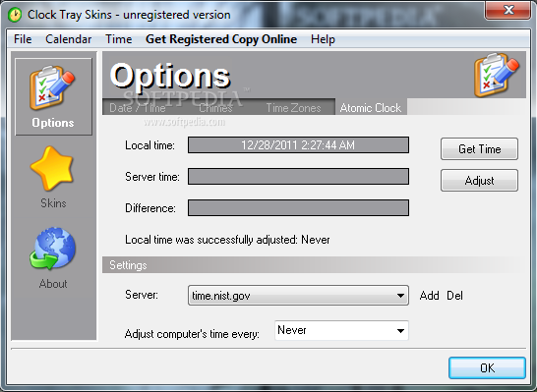537x392 pixels.
Task: Open the Help menu
Action: click(323, 39)
